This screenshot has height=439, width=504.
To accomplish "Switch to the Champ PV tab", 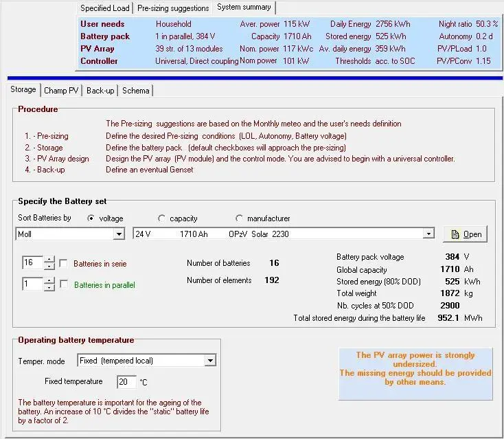I will click(x=62, y=91).
